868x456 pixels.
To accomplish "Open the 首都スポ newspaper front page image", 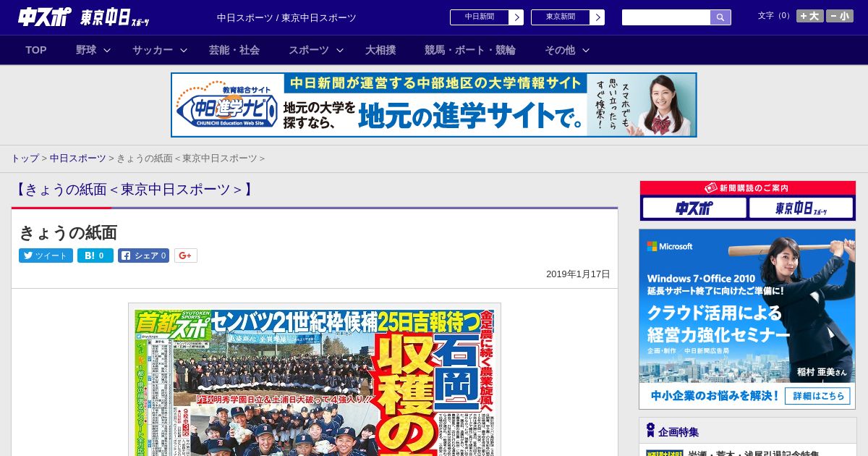I will click(315, 380).
